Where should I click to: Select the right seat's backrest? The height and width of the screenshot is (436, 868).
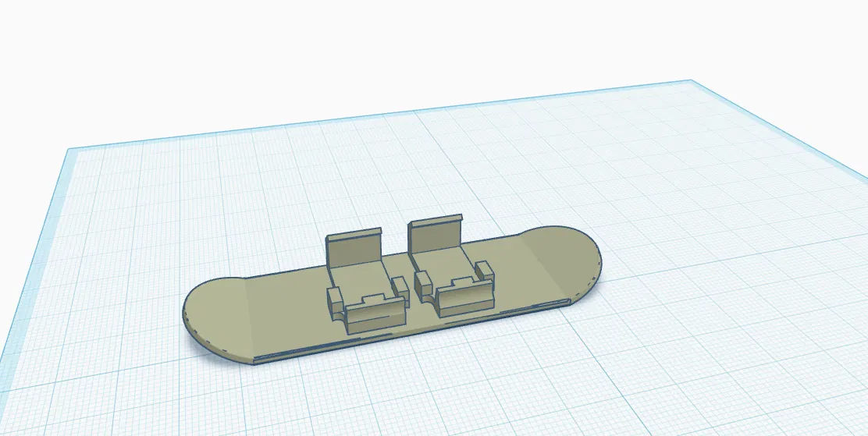[x=435, y=233]
